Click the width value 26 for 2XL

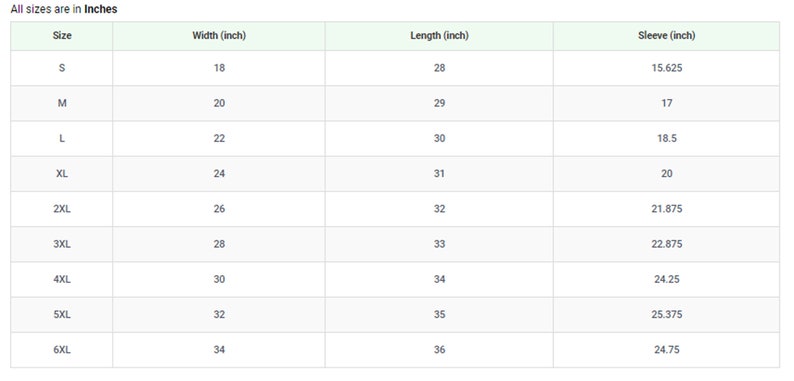click(219, 209)
